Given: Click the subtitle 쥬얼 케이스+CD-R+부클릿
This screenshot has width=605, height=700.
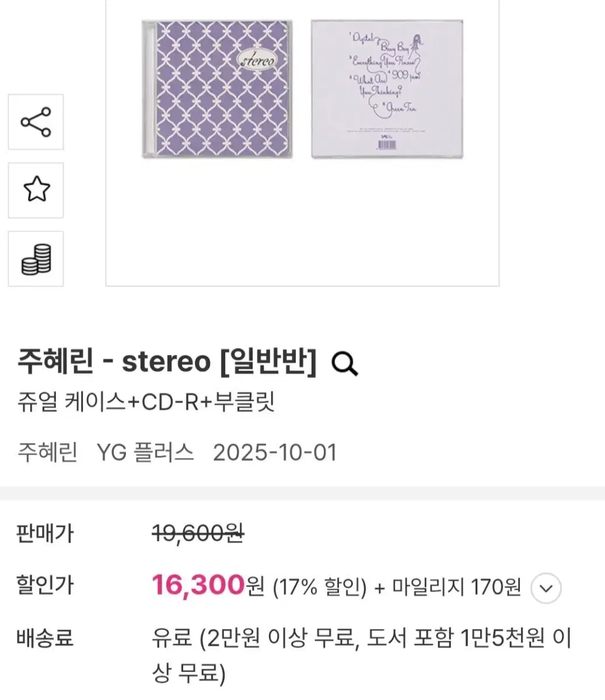Looking at the screenshot, I should pos(146,402).
